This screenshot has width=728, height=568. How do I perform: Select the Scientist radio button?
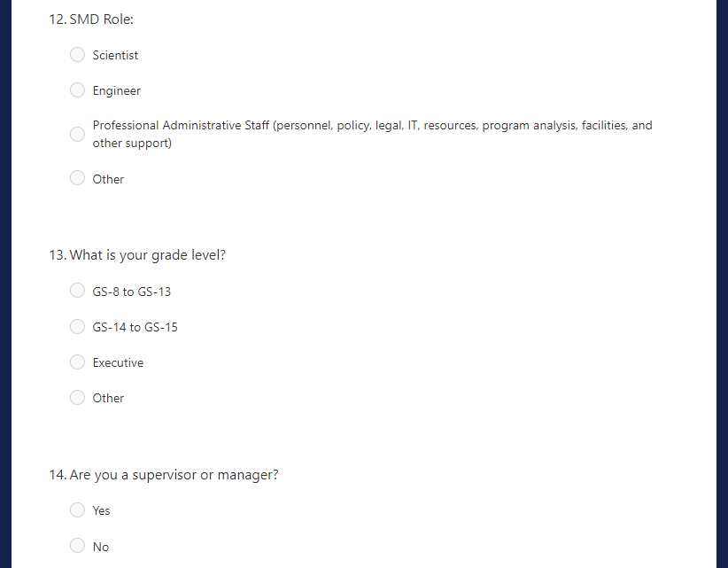[78, 55]
